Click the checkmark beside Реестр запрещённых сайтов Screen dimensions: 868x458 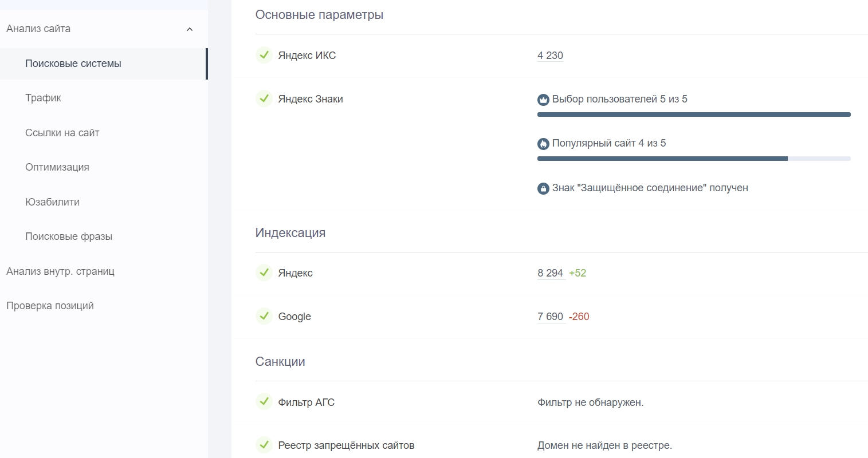[264, 445]
